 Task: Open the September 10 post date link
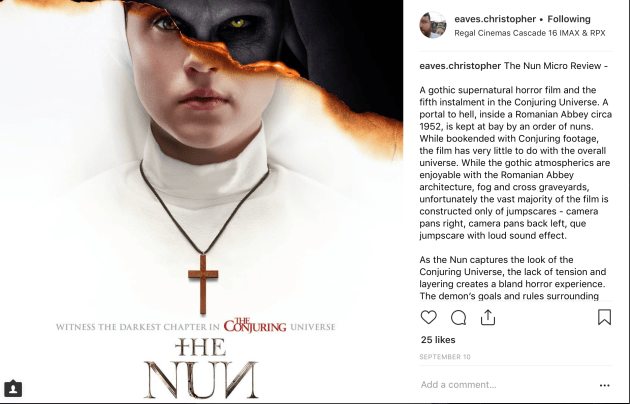445,357
